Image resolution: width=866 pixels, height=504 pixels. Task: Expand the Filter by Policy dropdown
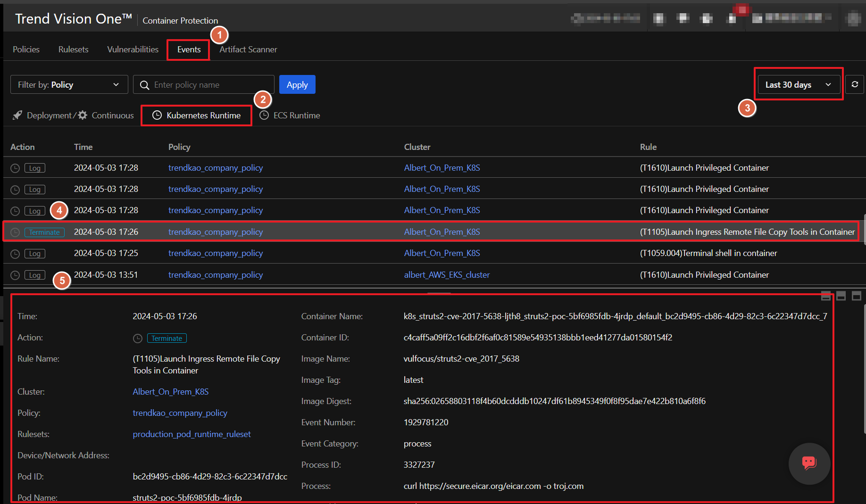69,85
